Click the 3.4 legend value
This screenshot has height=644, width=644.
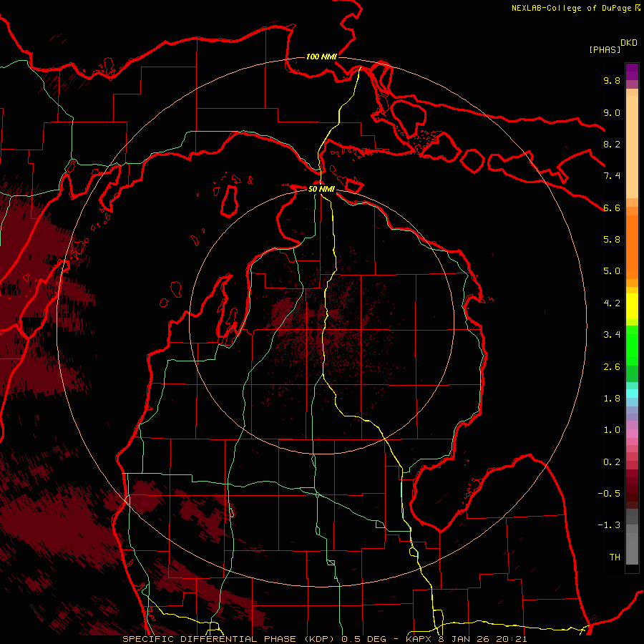[x=612, y=335]
